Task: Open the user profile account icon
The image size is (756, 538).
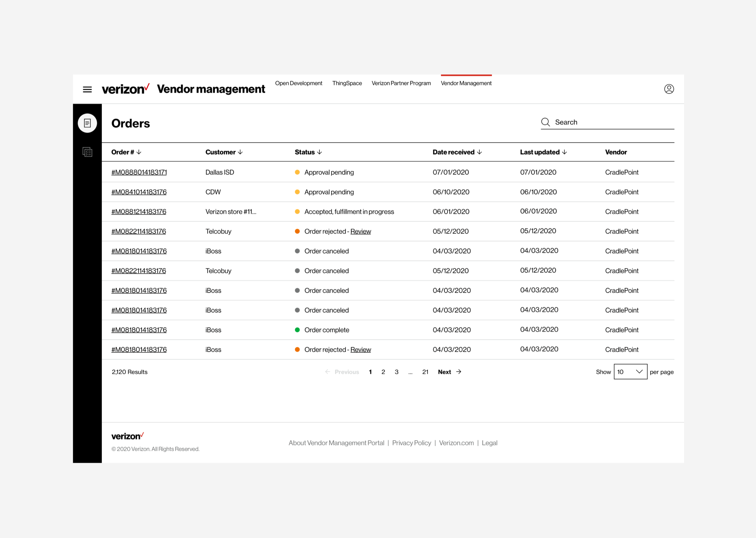Action: [x=669, y=89]
